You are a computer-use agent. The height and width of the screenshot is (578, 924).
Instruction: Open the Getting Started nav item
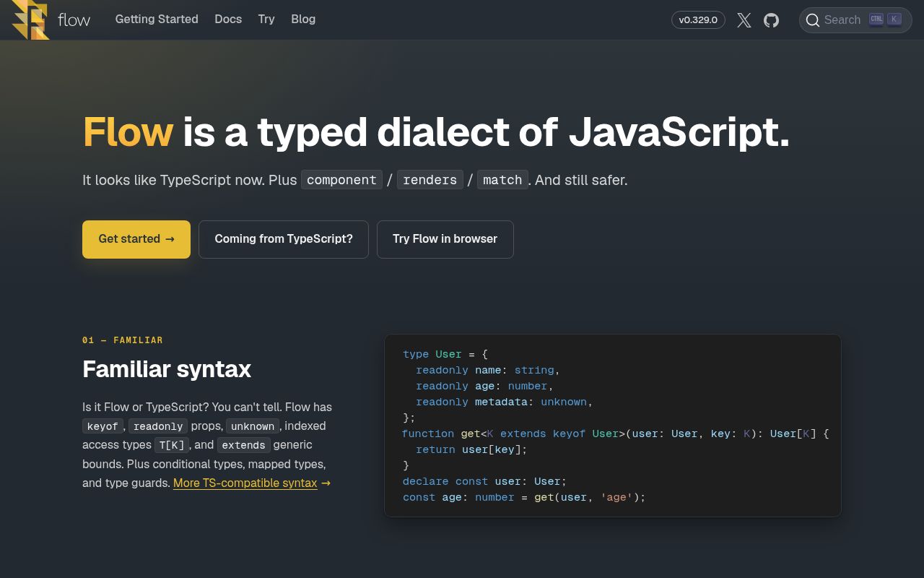coord(157,20)
